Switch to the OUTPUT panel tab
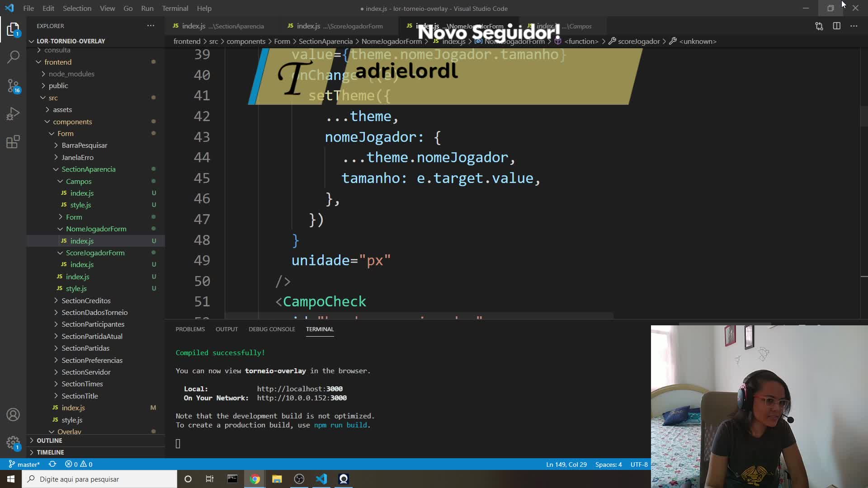This screenshot has height=488, width=868. tap(226, 329)
